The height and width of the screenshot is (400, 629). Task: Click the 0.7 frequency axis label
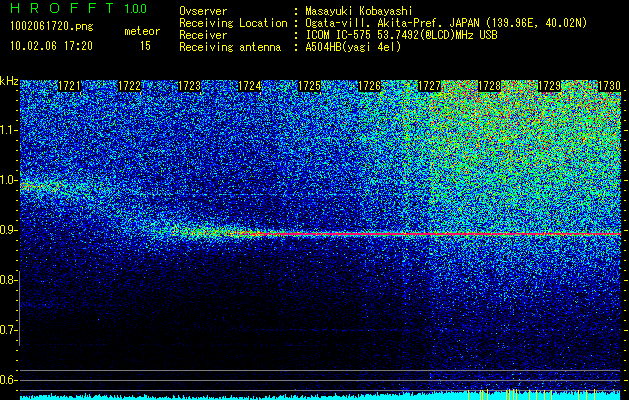[9, 330]
